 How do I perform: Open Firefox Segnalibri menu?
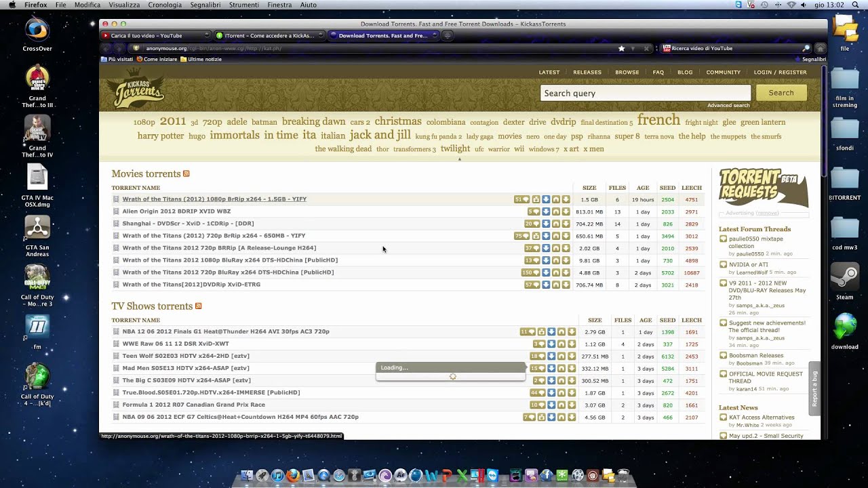205,5
